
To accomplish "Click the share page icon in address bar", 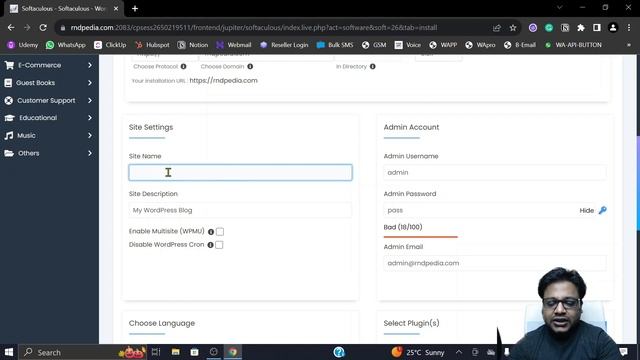I will pyautogui.click(x=497, y=28).
